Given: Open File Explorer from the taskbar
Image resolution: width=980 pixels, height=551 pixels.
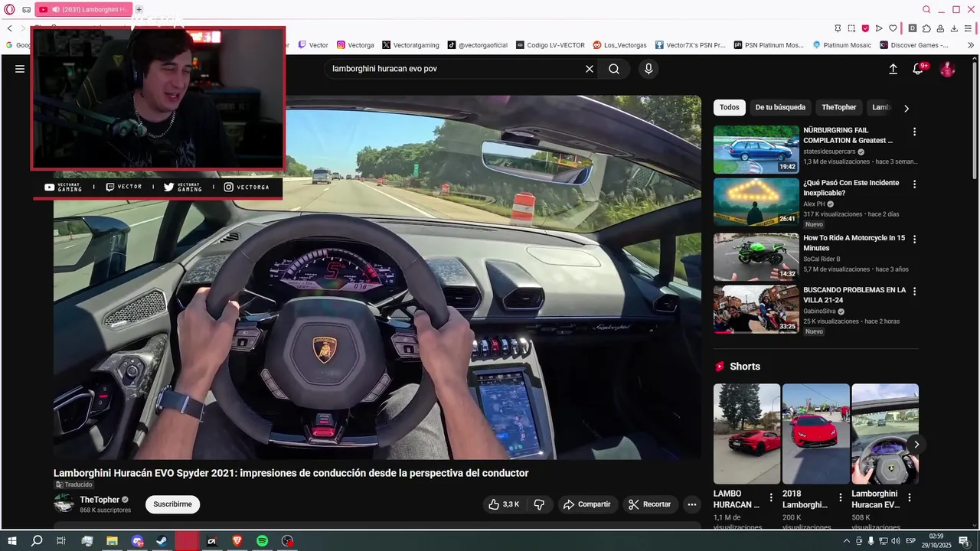Looking at the screenshot, I should coord(112,541).
